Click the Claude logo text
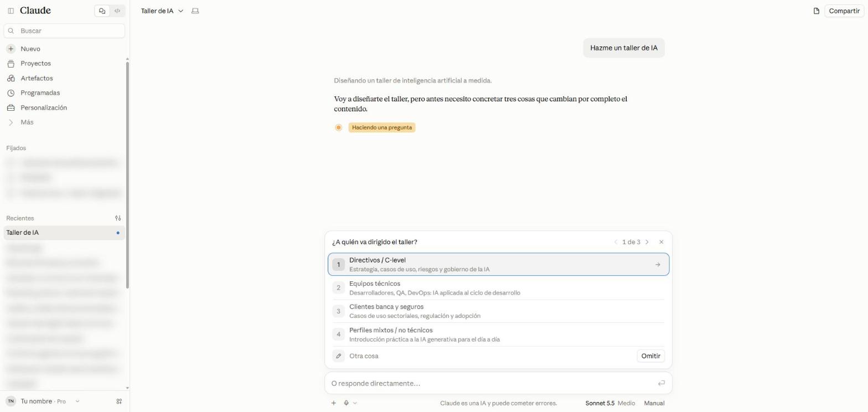 pos(35,11)
